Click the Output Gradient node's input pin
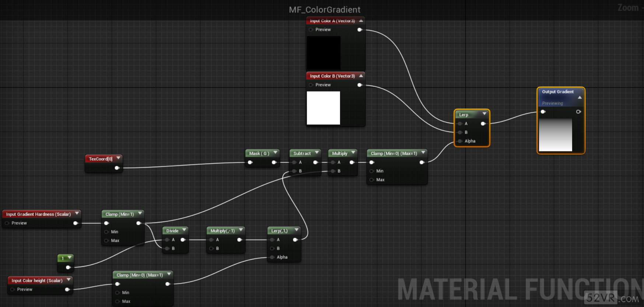Image resolution: width=644 pixels, height=307 pixels. click(543, 112)
